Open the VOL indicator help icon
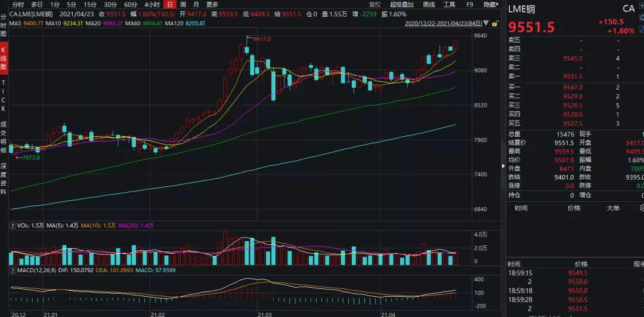The image size is (644, 317). pyautogui.click(x=14, y=225)
